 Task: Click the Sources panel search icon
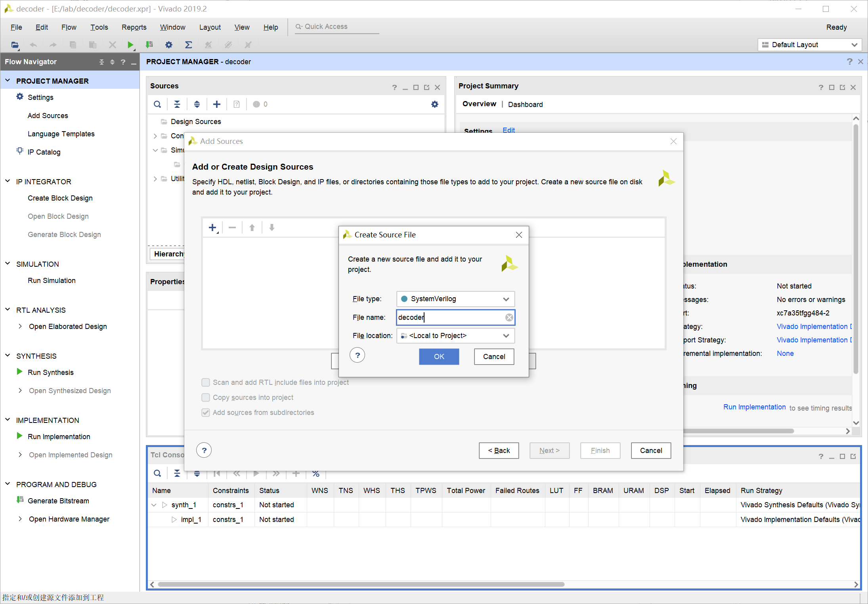pos(157,104)
